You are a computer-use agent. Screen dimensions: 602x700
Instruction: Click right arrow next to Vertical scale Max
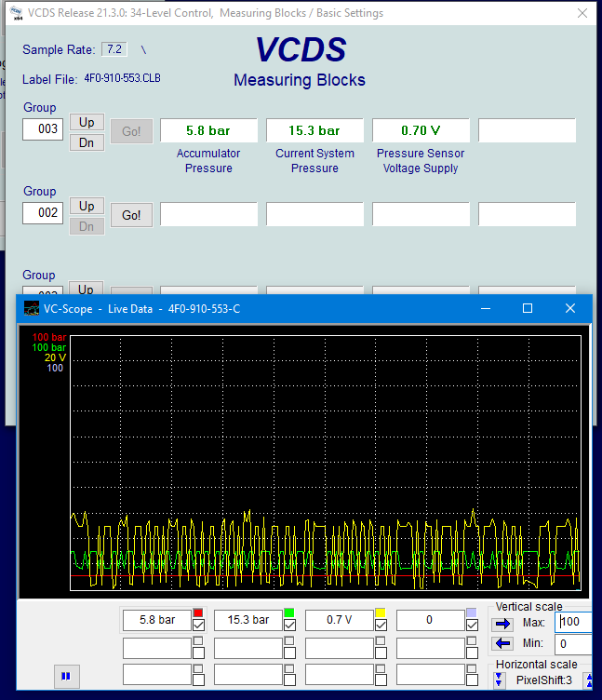pyautogui.click(x=502, y=624)
